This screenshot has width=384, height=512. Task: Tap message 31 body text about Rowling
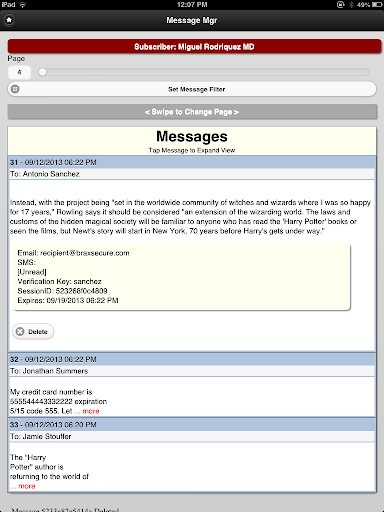click(190, 217)
